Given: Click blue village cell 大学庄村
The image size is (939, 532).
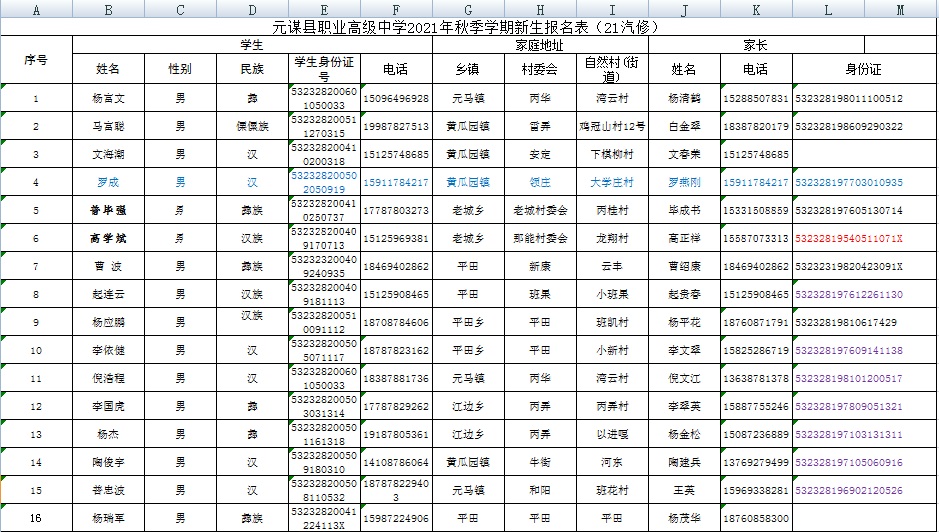Looking at the screenshot, I should (x=612, y=182).
